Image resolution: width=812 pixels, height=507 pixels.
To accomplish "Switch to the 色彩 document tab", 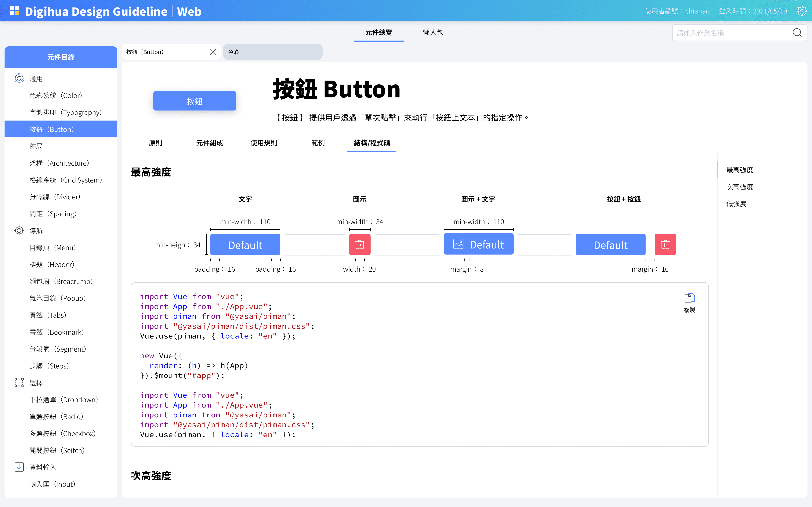I will click(x=272, y=52).
